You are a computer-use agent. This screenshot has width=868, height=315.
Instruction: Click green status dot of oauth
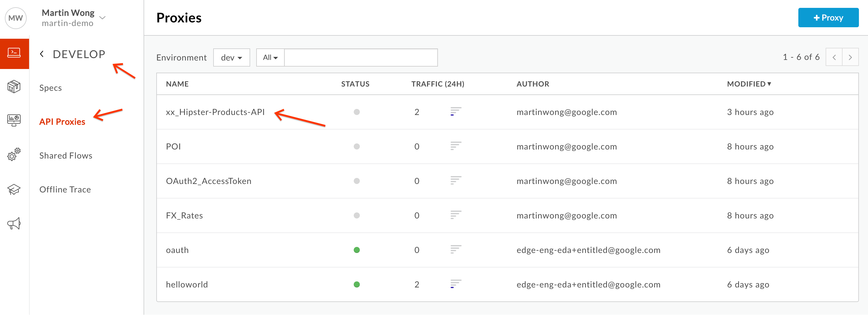pos(356,250)
